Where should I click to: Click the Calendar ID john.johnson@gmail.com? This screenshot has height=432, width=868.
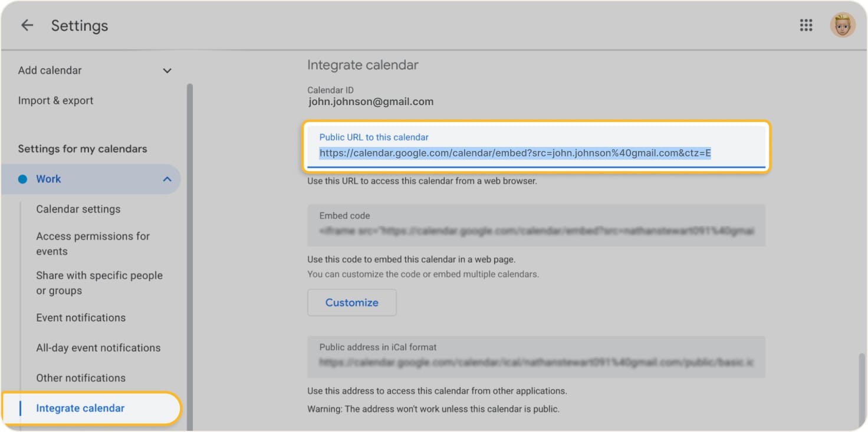[x=371, y=102]
